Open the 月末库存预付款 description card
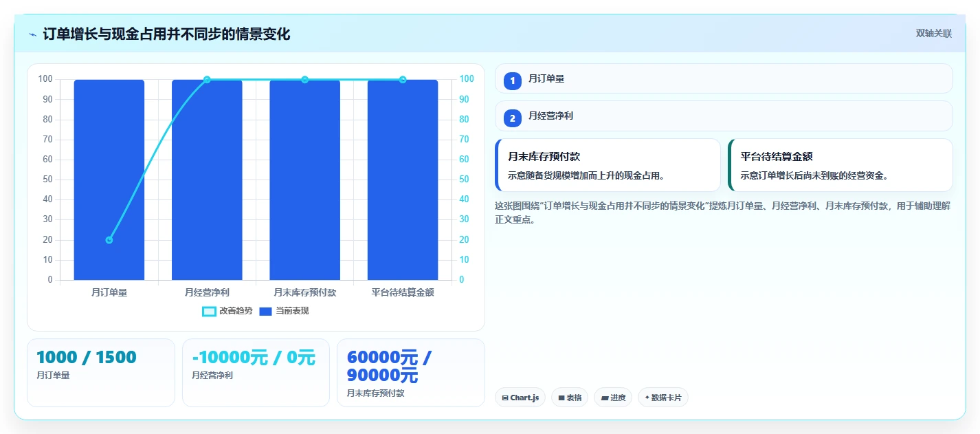This screenshot has width=980, height=434. tap(608, 165)
